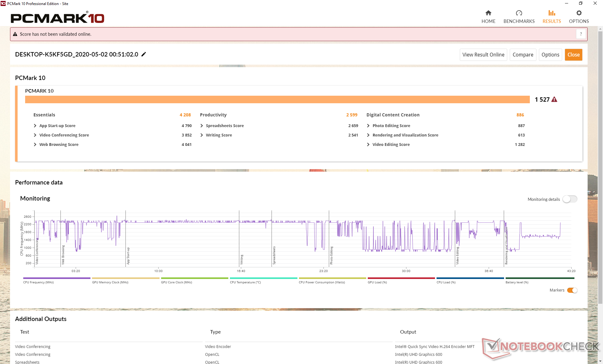Enable the Monitoring details toggle

[x=570, y=199]
